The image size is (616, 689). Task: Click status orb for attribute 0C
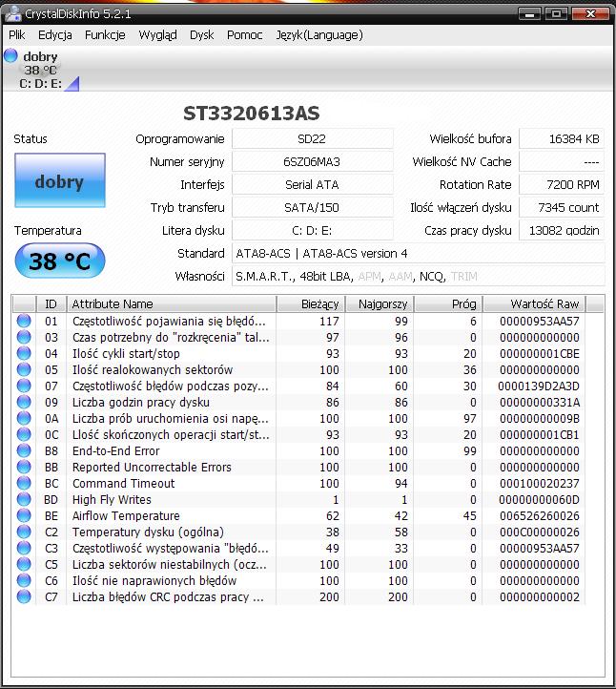point(24,434)
